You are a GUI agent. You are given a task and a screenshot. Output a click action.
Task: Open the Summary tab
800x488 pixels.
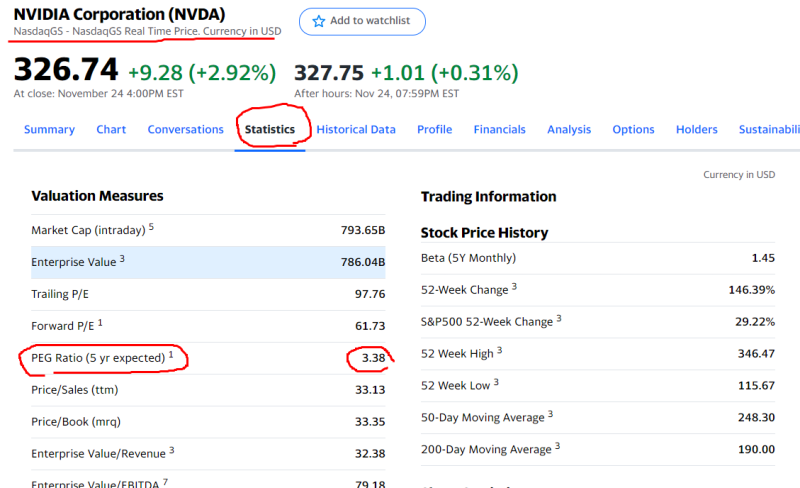tap(49, 129)
